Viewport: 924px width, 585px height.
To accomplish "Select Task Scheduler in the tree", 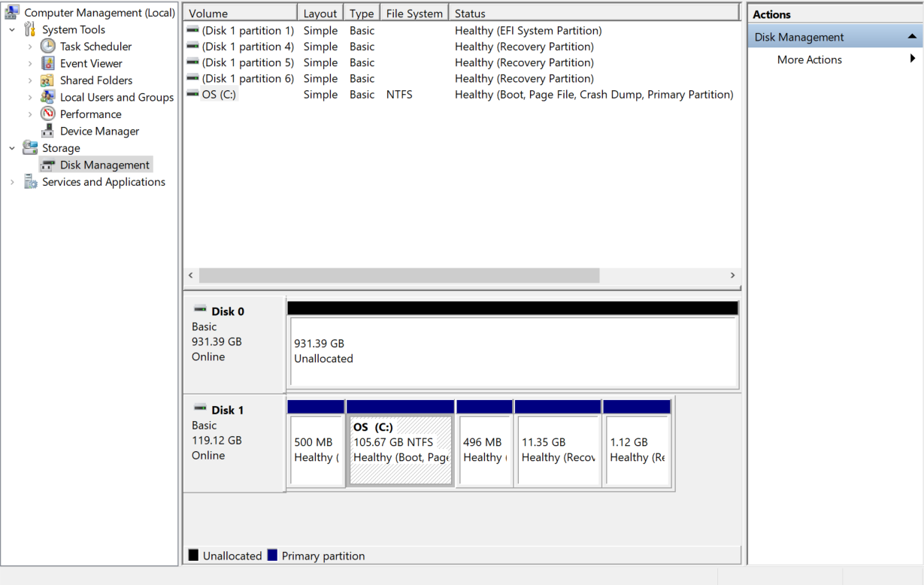I will [x=95, y=47].
